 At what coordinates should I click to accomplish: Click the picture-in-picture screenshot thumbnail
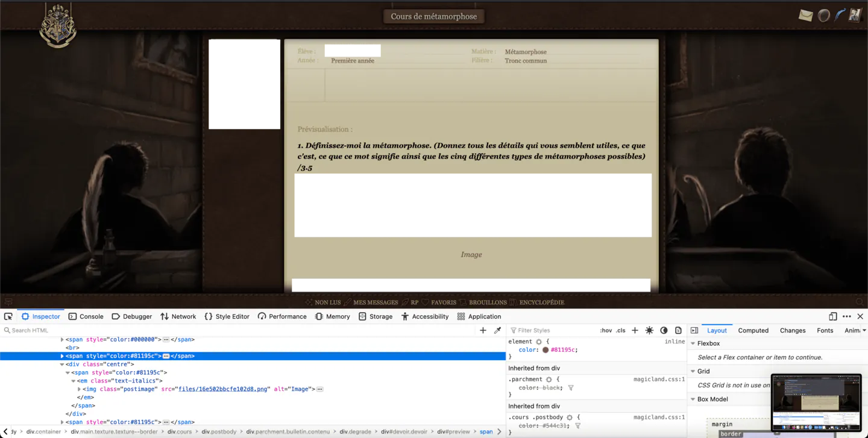point(816,402)
